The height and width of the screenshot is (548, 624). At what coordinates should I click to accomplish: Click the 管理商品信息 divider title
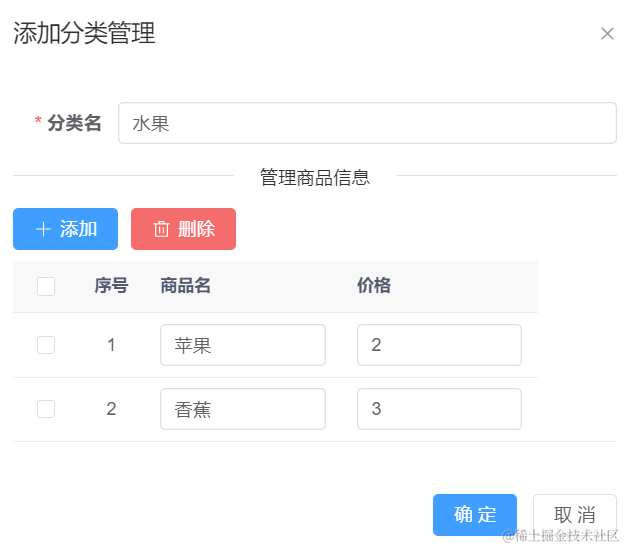(x=315, y=178)
